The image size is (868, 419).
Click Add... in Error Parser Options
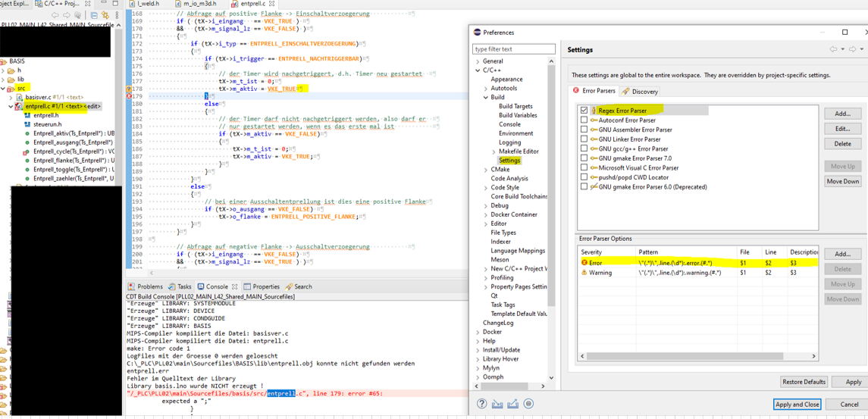pos(842,254)
